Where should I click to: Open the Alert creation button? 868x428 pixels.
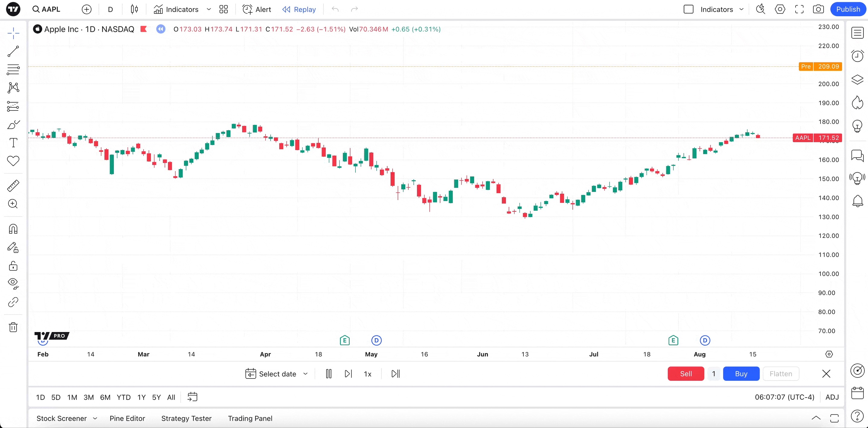pos(257,9)
